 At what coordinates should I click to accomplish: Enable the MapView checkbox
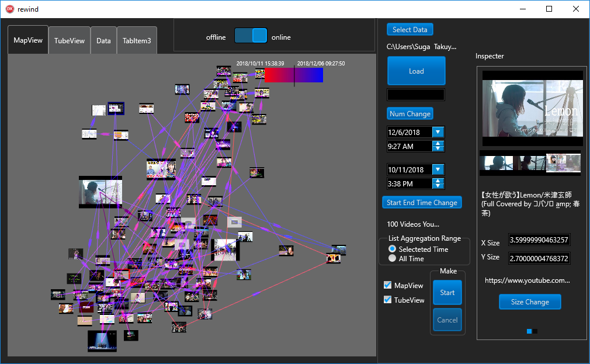point(387,285)
